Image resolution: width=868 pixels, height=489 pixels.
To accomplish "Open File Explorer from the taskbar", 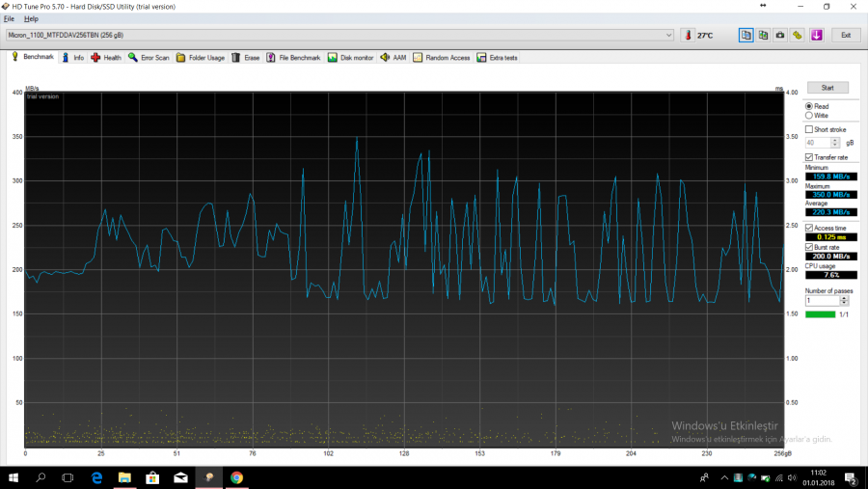I will (124, 477).
